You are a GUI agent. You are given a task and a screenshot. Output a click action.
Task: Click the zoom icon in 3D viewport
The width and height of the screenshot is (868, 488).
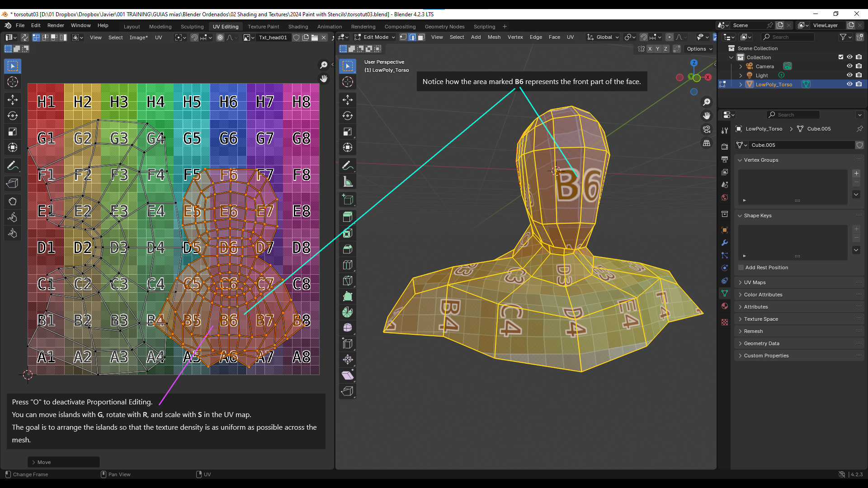[707, 102]
